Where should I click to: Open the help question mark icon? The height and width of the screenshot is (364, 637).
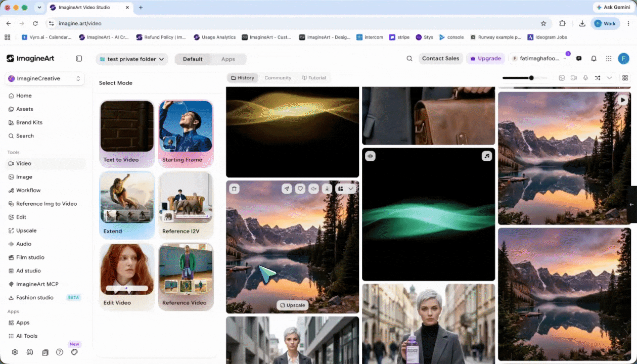60,352
